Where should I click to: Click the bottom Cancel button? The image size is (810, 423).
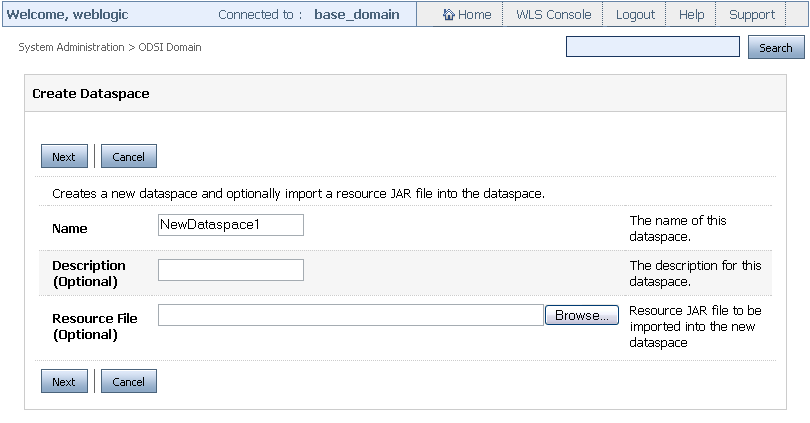(x=129, y=381)
